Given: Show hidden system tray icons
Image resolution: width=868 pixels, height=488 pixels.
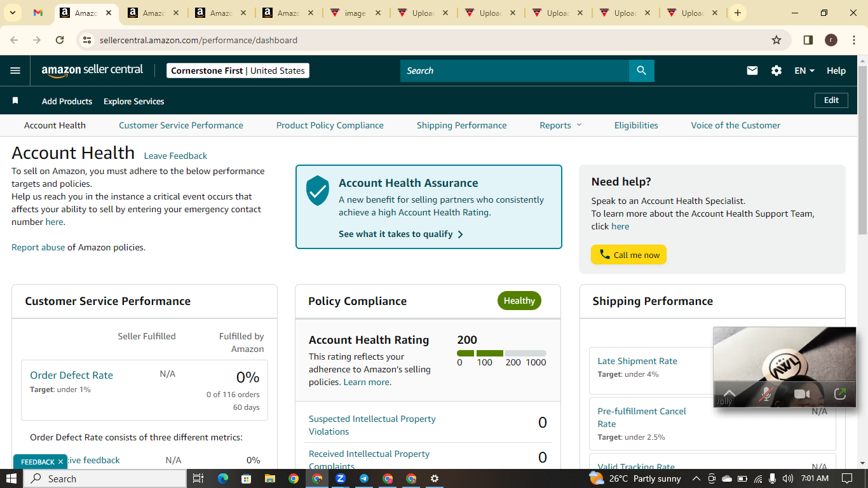Looking at the screenshot, I should 696,478.
